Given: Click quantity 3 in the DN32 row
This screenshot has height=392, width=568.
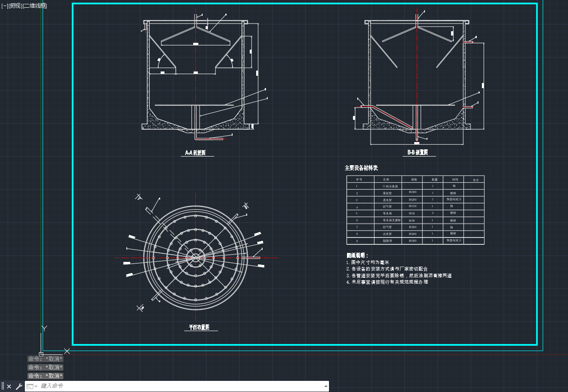Looking at the screenshot, I should [433, 213].
